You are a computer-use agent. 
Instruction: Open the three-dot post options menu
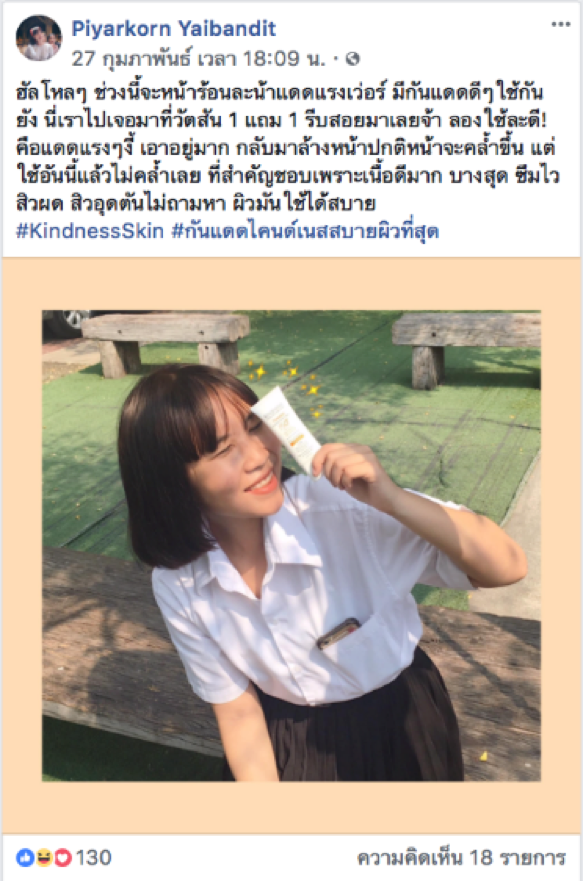coord(561,24)
